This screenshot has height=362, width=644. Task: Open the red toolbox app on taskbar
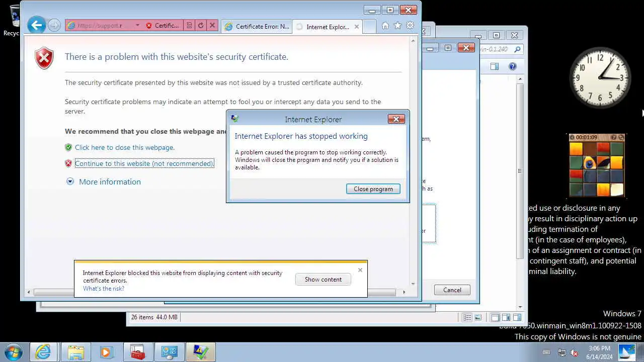137,352
